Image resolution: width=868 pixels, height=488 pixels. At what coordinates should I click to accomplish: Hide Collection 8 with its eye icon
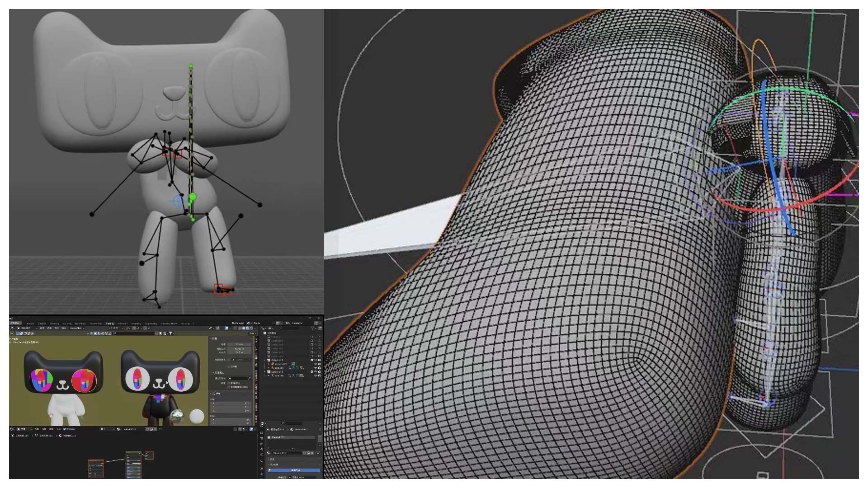(316, 371)
